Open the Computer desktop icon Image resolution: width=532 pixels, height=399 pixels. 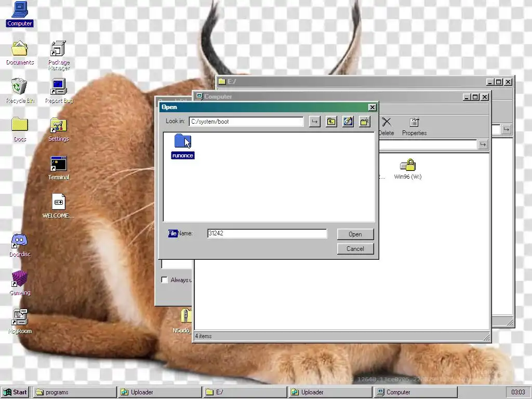coord(20,14)
